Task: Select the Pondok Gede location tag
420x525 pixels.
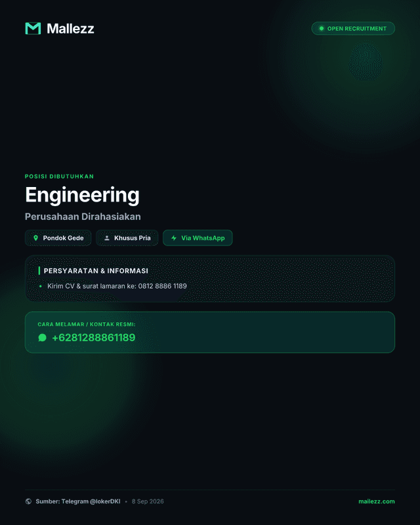Action: [58, 238]
